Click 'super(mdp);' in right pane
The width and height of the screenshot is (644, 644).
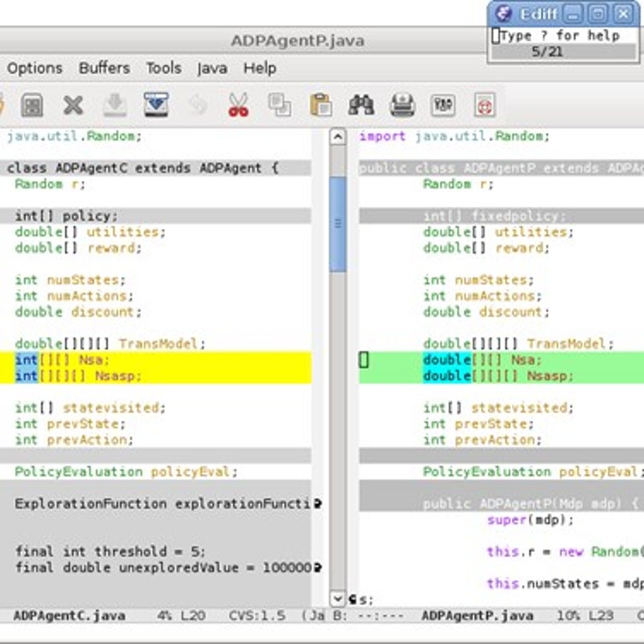pos(530,520)
